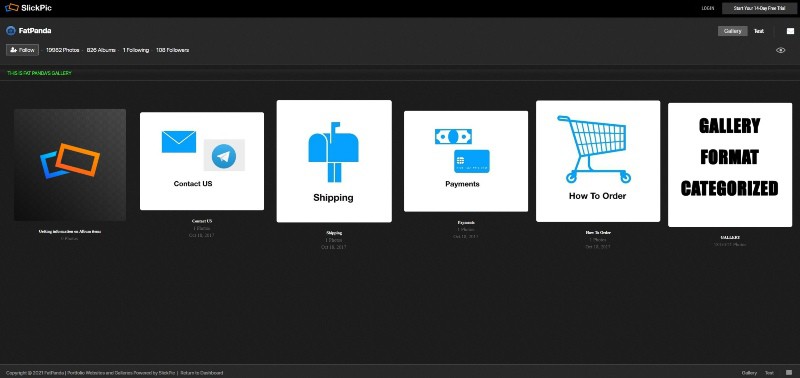View the 1 Following list
This screenshot has height=378, width=800.
click(136, 50)
